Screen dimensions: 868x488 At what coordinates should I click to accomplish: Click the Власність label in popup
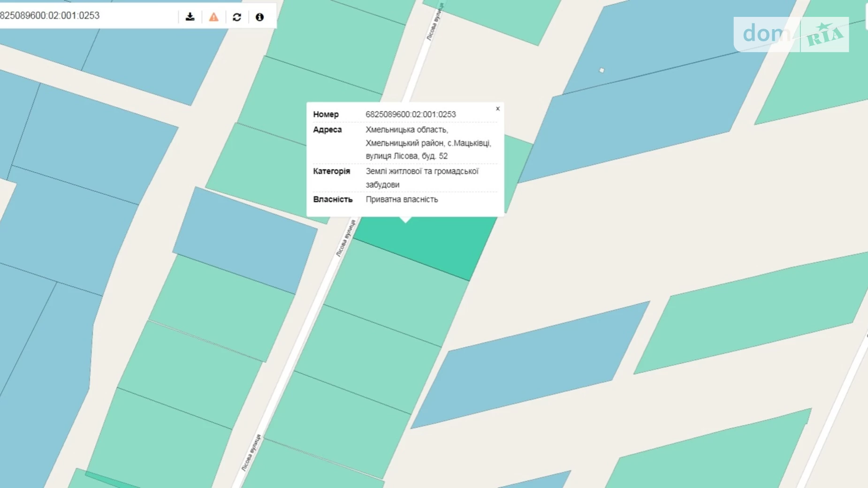click(x=333, y=199)
